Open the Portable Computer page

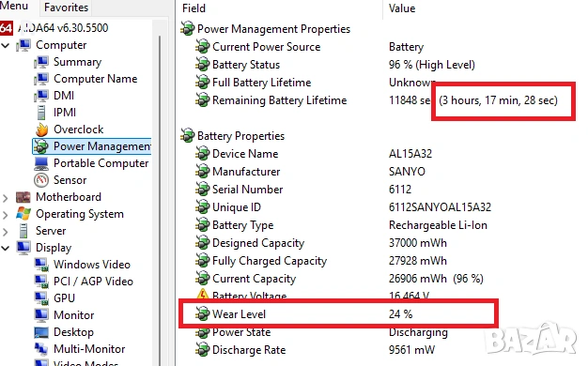101,163
